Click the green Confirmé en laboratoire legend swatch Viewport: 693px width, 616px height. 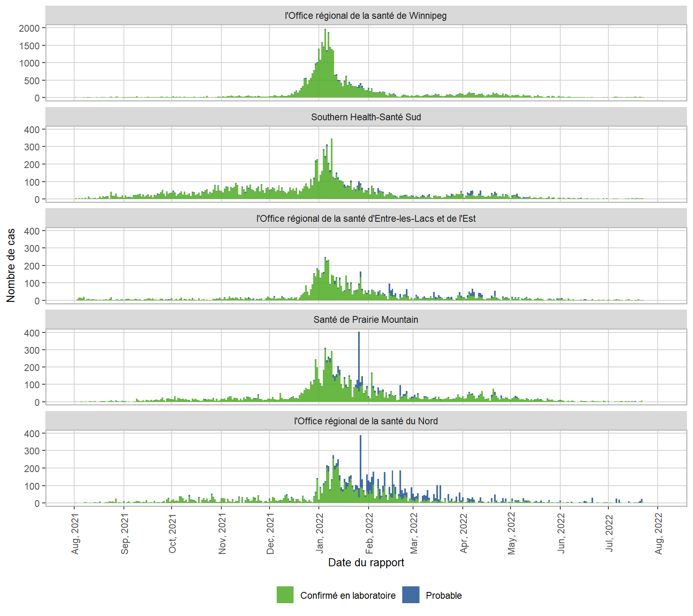pyautogui.click(x=285, y=595)
